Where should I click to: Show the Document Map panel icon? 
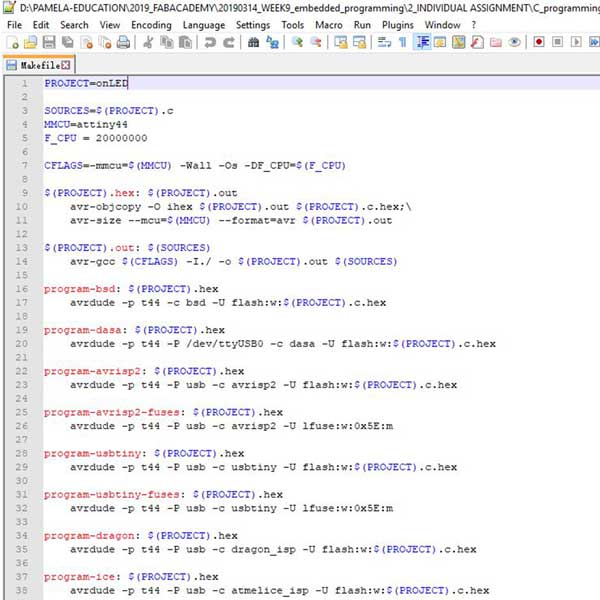pos(458,42)
